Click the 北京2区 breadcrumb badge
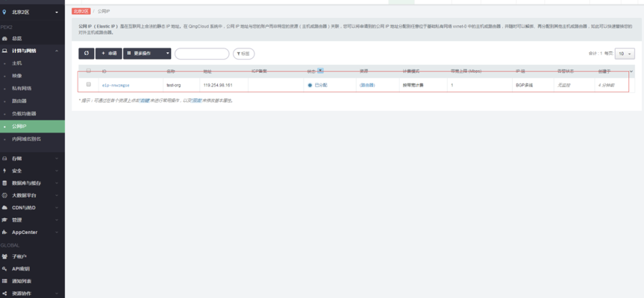The width and height of the screenshot is (644, 298). (x=81, y=12)
